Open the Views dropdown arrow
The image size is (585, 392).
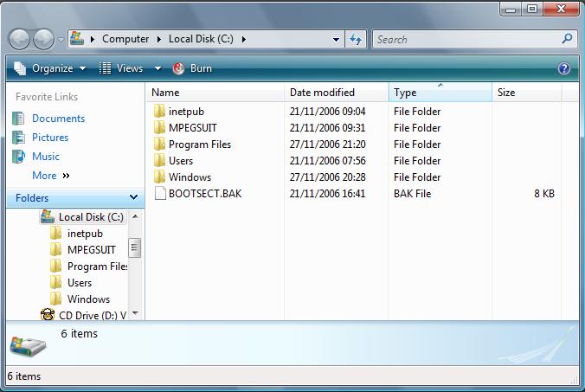[157, 68]
